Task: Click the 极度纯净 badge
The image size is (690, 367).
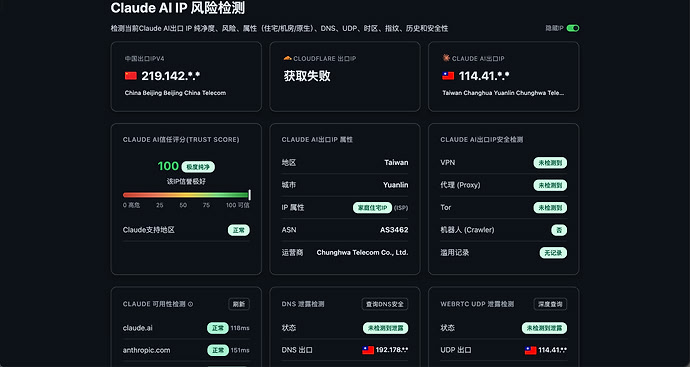Action: (x=198, y=167)
